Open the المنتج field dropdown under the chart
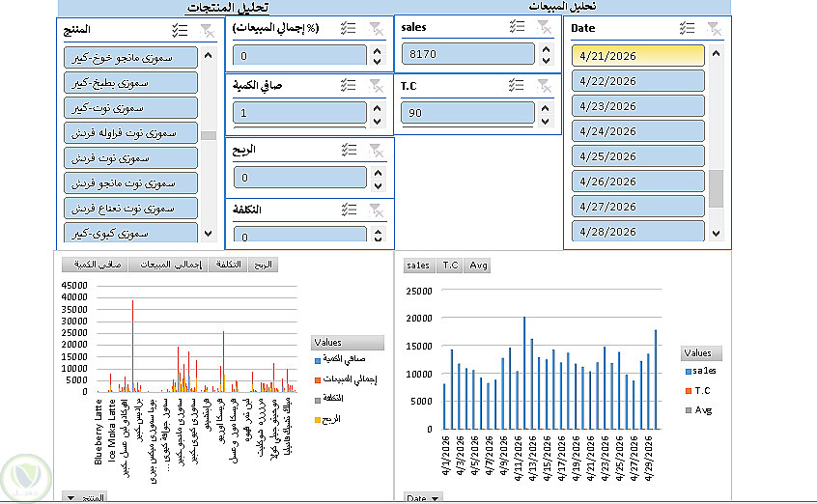The width and height of the screenshot is (817, 504). point(83,497)
